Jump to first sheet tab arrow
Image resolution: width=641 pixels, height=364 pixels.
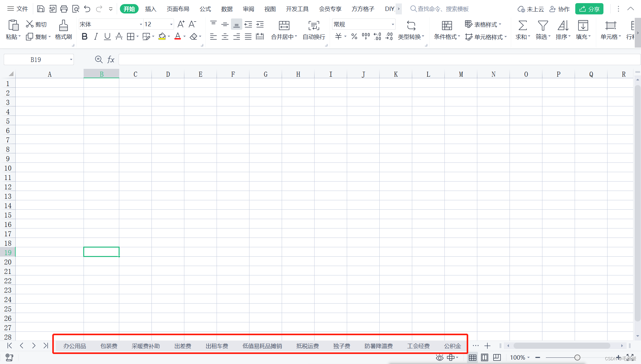(x=10, y=346)
